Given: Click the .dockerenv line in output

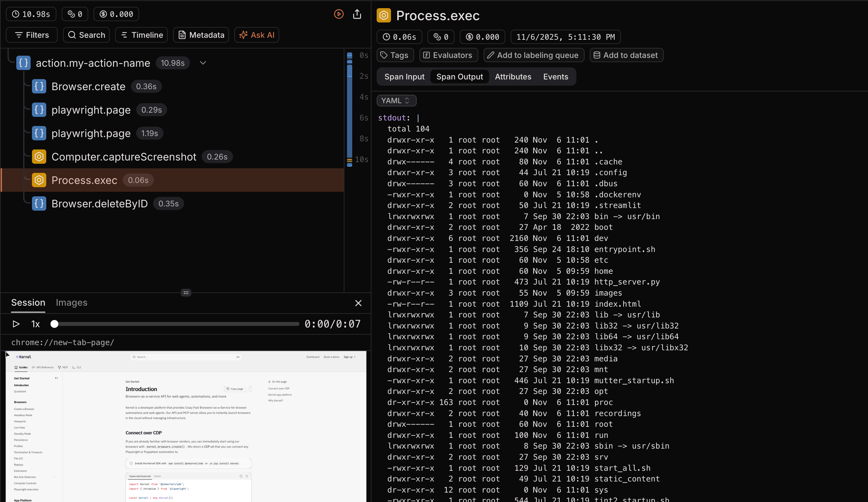Looking at the screenshot, I should coord(514,195).
